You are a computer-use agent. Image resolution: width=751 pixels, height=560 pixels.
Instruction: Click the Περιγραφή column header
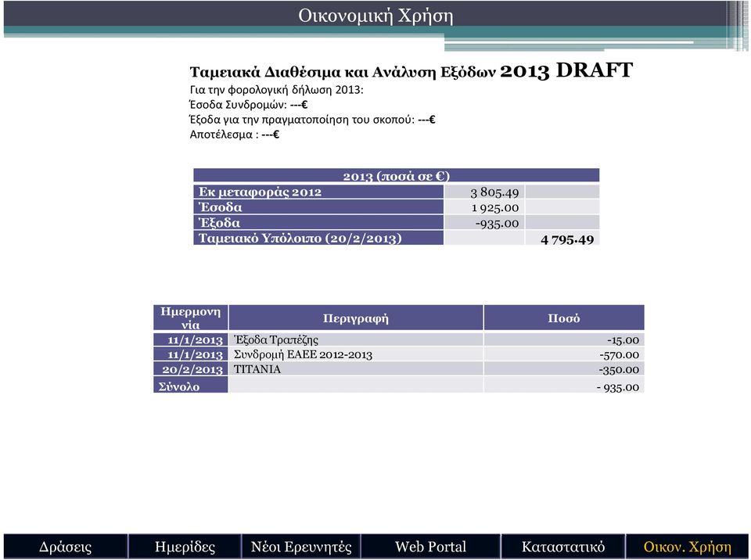[356, 318]
